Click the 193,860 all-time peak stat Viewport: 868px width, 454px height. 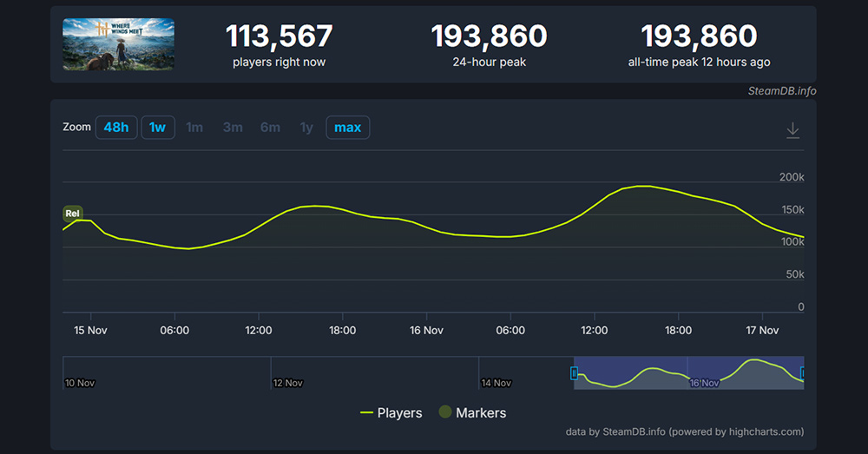pos(699,36)
